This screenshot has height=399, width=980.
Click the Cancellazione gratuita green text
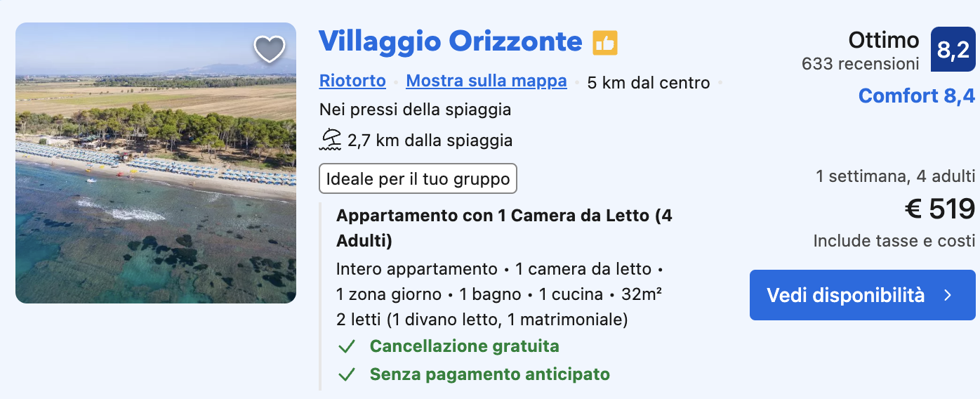click(x=465, y=346)
